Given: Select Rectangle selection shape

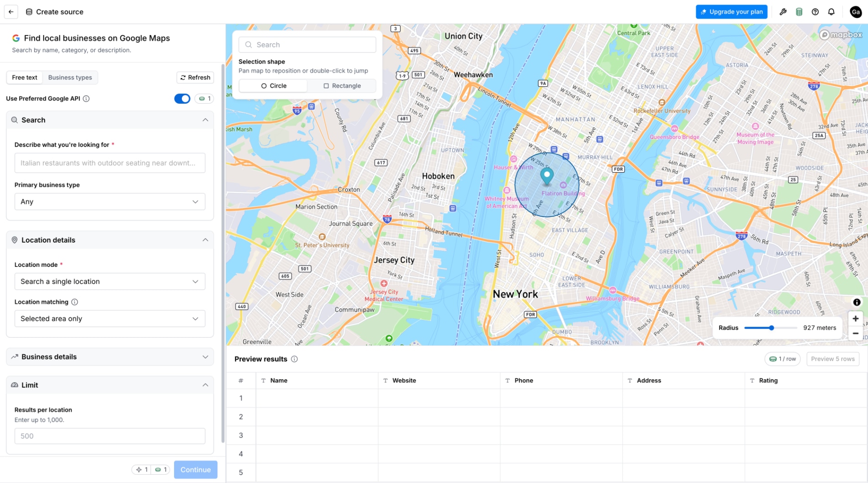Looking at the screenshot, I should [342, 86].
